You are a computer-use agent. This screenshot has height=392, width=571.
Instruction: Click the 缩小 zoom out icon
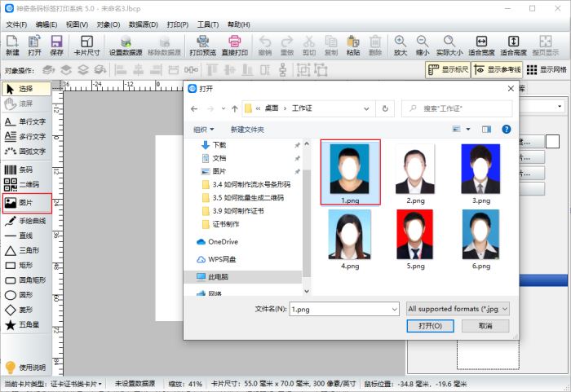[423, 45]
